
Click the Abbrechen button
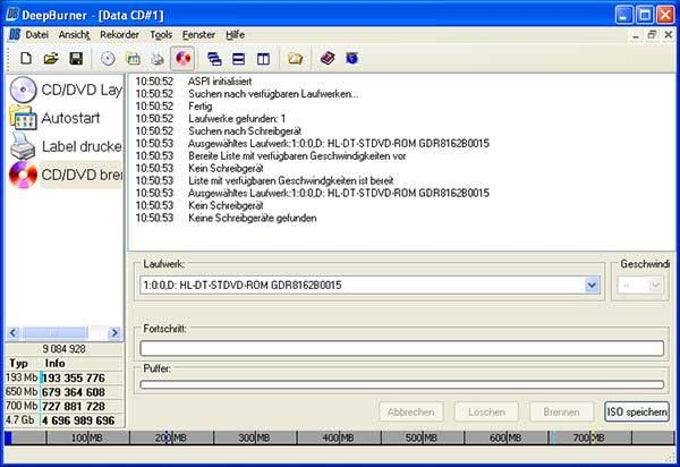(x=411, y=412)
